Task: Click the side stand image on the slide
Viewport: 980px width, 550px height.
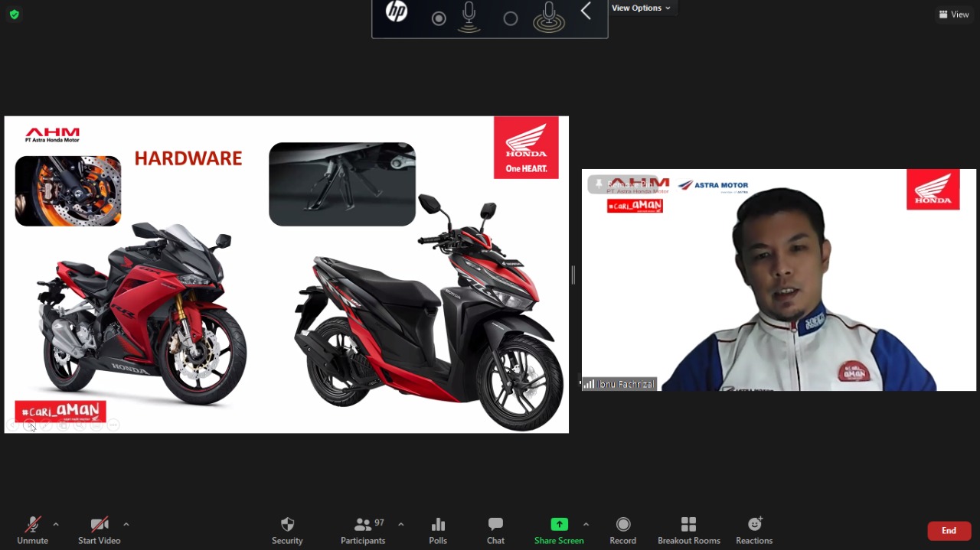Action: (x=342, y=184)
